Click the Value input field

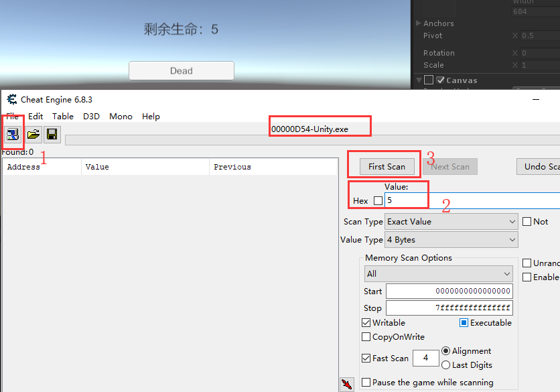(x=415, y=200)
